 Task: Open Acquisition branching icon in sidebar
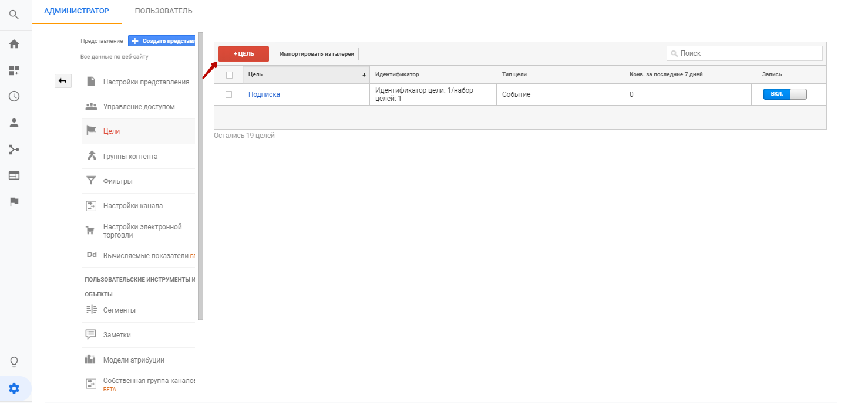[14, 149]
